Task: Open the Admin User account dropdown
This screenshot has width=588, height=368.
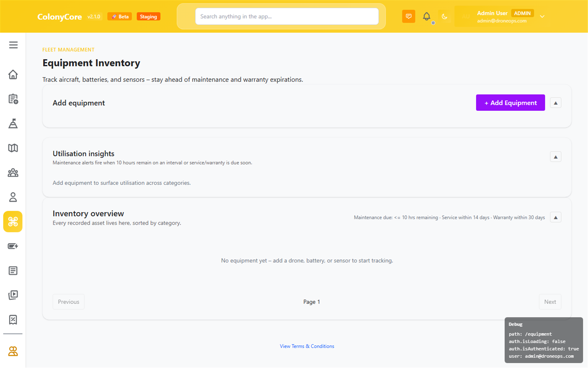Action: pos(542,16)
